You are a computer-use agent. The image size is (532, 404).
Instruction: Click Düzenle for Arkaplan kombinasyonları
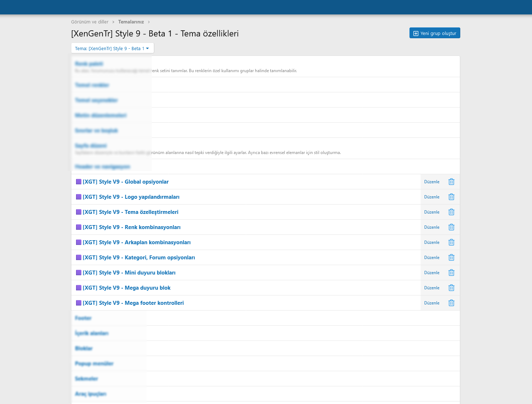[432, 242]
